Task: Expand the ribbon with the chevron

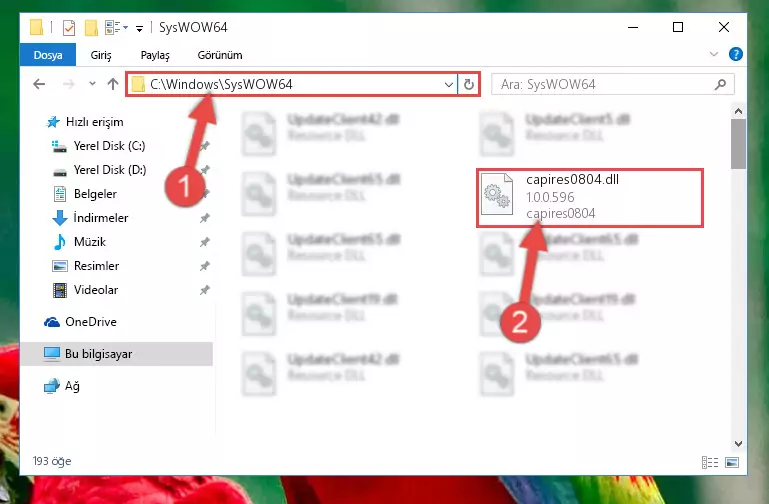Action: pyautogui.click(x=714, y=54)
